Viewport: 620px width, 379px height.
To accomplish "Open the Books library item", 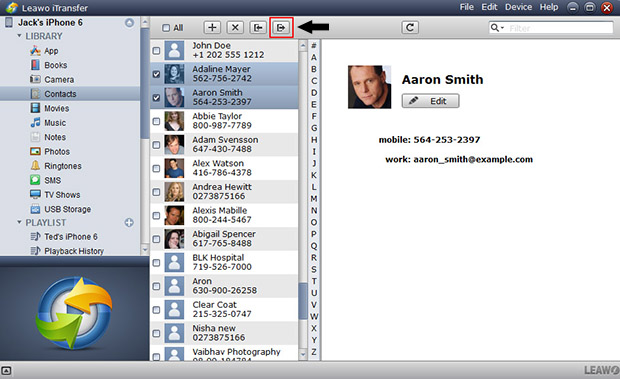I will tap(55, 65).
